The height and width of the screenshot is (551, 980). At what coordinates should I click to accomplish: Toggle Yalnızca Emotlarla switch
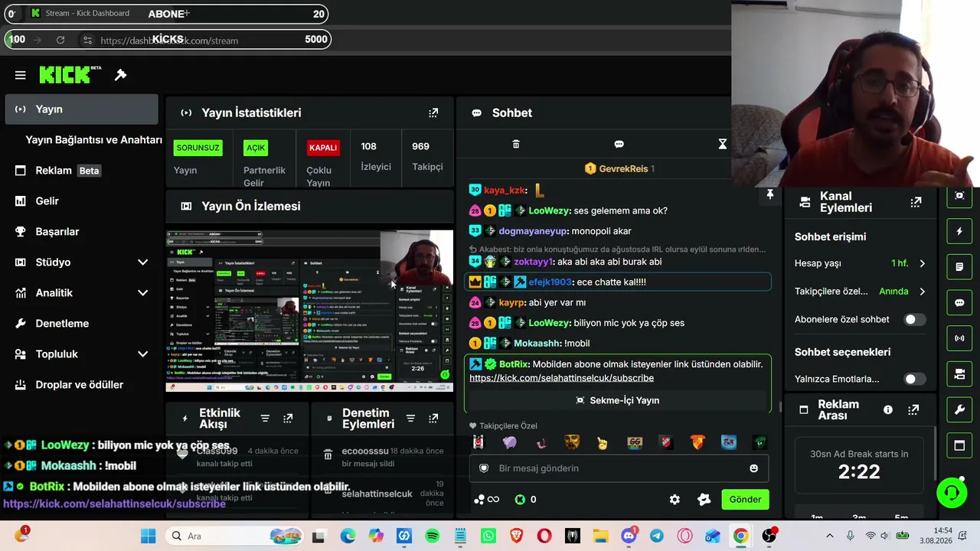click(914, 379)
